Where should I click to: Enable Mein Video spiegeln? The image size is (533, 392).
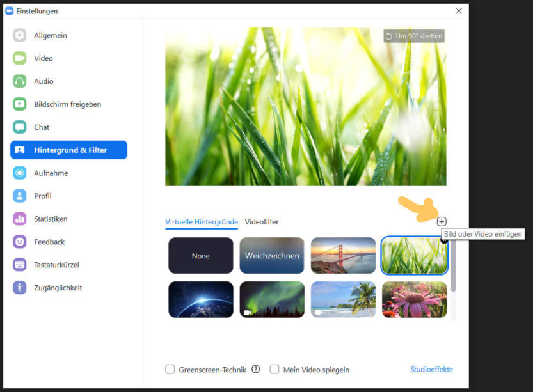274,370
